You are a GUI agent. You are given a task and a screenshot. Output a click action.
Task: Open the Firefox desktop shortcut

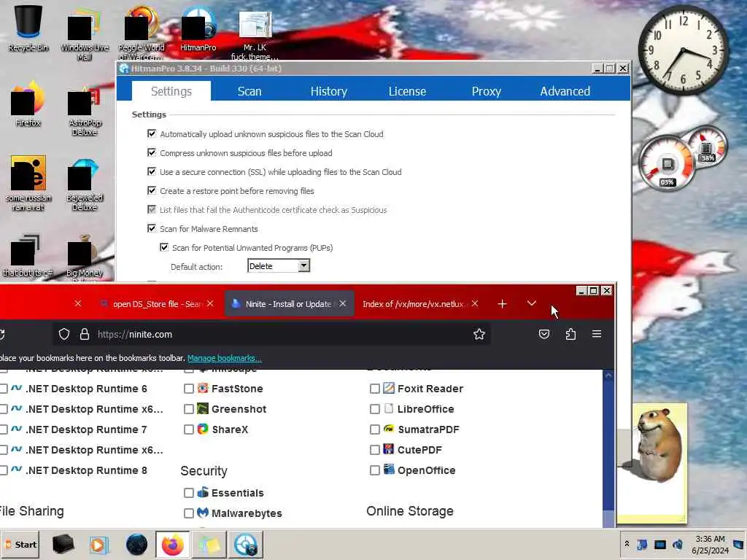point(28,105)
